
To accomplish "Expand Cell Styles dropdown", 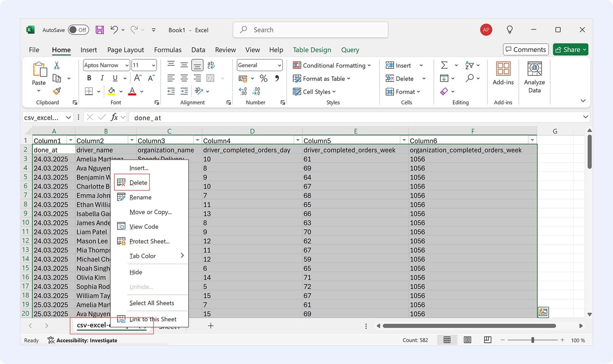I will point(334,92).
